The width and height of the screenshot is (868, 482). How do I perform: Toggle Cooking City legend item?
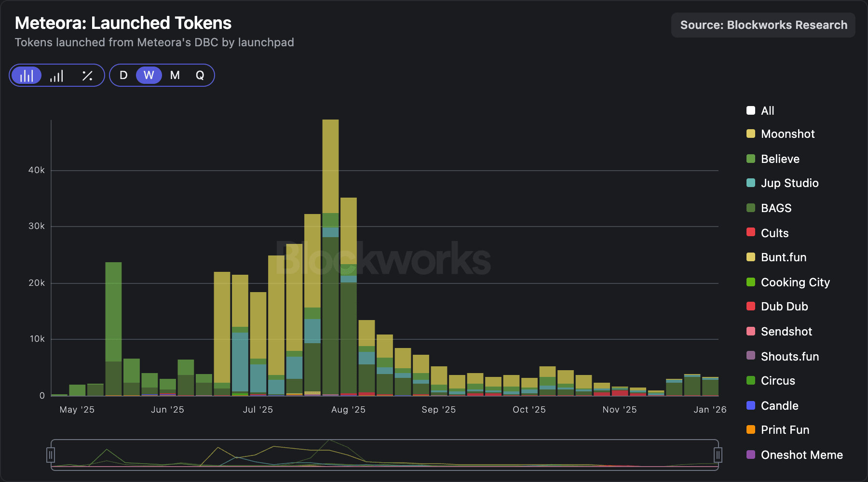795,282
